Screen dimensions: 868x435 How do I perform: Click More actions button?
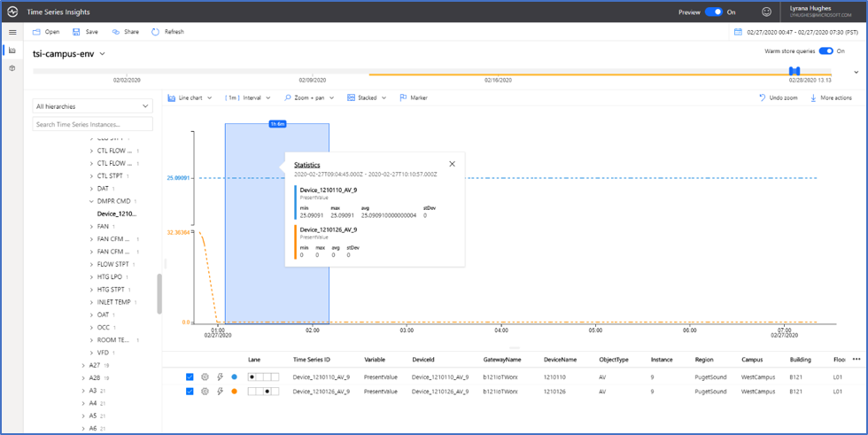coord(831,98)
